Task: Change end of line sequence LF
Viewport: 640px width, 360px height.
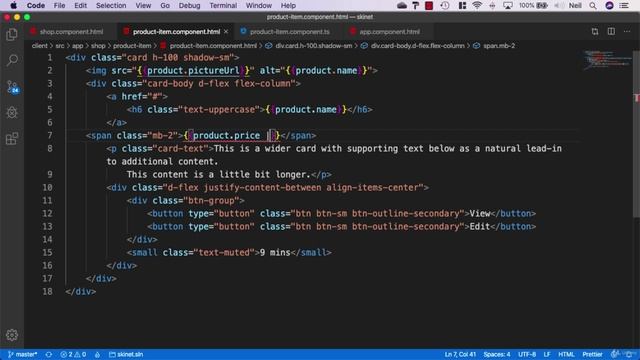Action: (547, 354)
